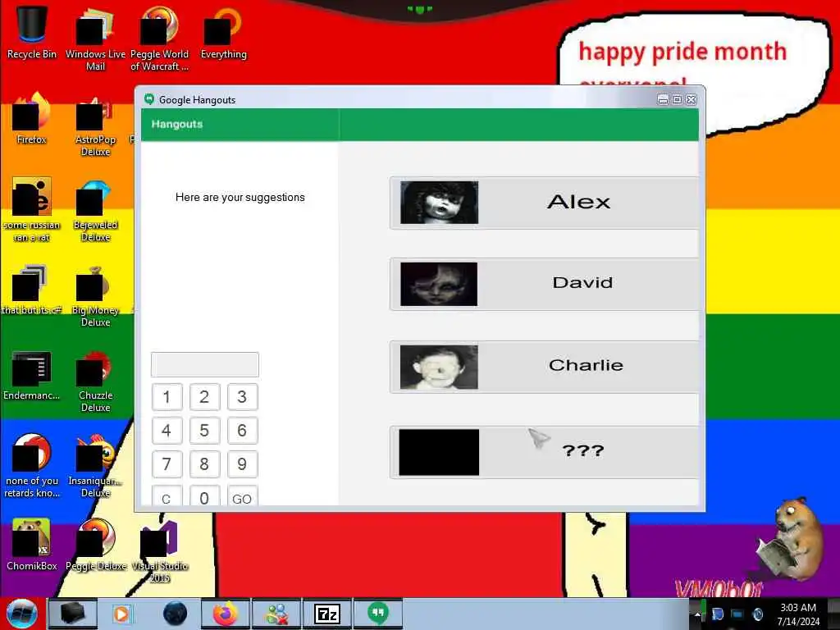Launch Firefox from the desktop

click(x=32, y=119)
